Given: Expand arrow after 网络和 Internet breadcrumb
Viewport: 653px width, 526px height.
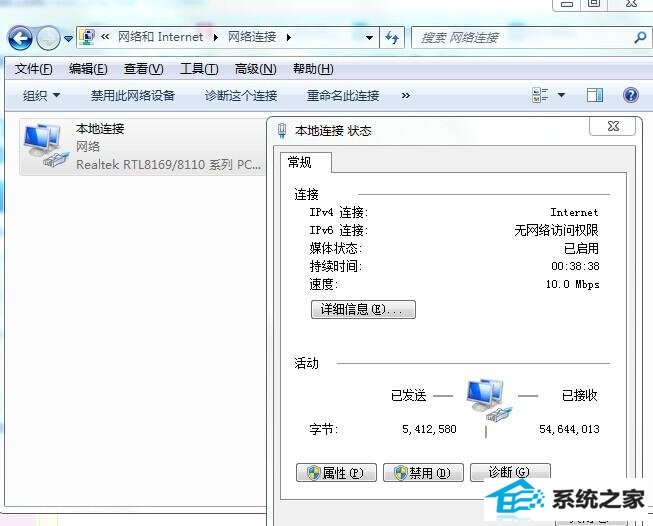Looking at the screenshot, I should (215, 37).
